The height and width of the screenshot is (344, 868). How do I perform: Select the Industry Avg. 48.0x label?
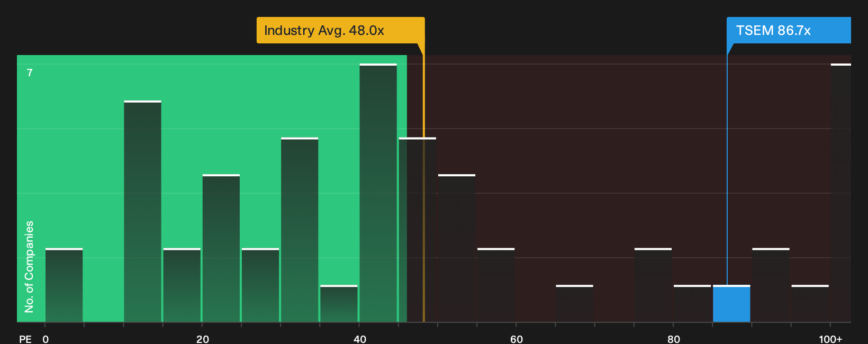point(340,30)
